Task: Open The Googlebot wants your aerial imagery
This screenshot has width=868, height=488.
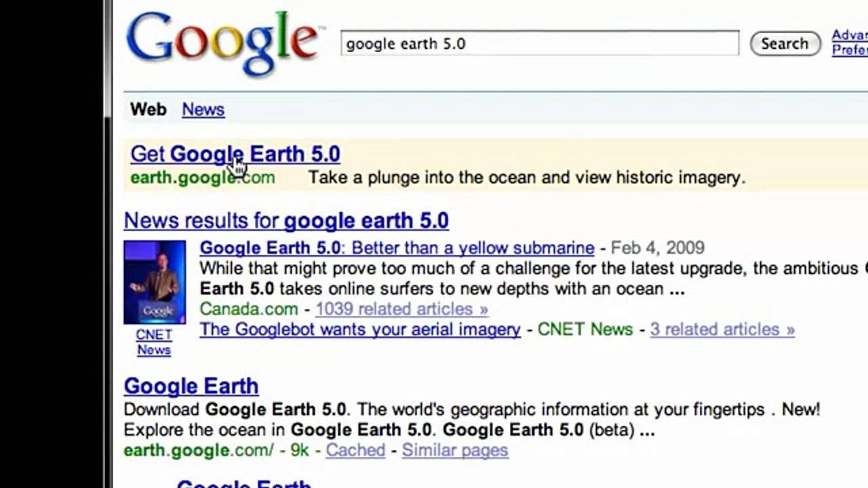Action: coord(360,329)
